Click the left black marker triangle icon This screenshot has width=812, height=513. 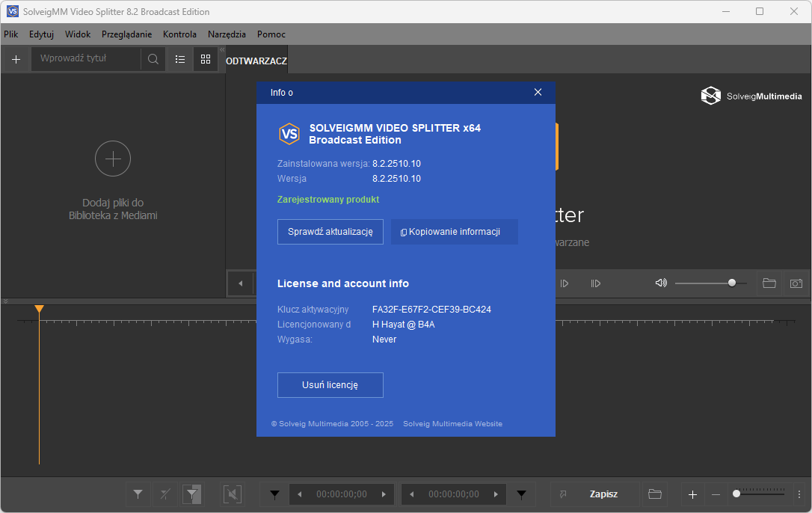point(275,495)
